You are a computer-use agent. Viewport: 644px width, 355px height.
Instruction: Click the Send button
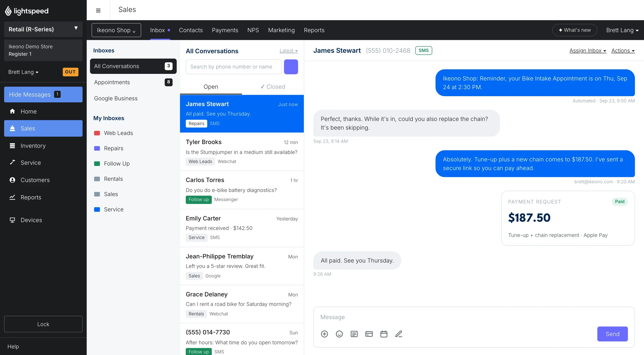[x=612, y=334]
